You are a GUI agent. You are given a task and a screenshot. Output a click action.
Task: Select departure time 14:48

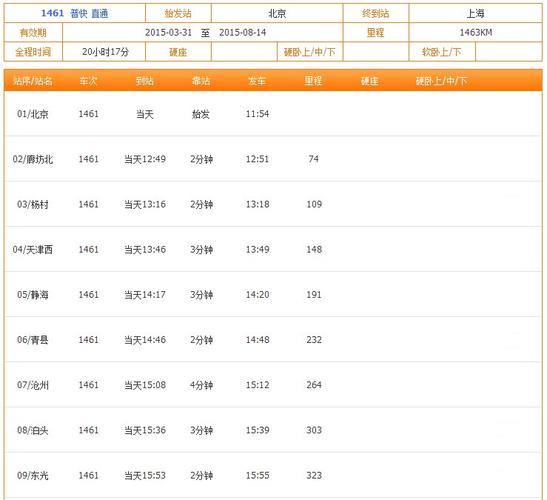(257, 339)
